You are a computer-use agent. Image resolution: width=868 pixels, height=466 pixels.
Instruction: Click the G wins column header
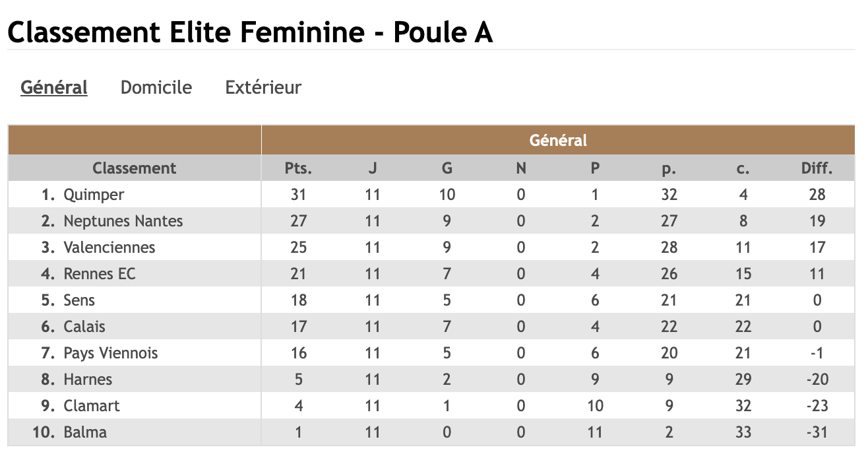point(447,168)
